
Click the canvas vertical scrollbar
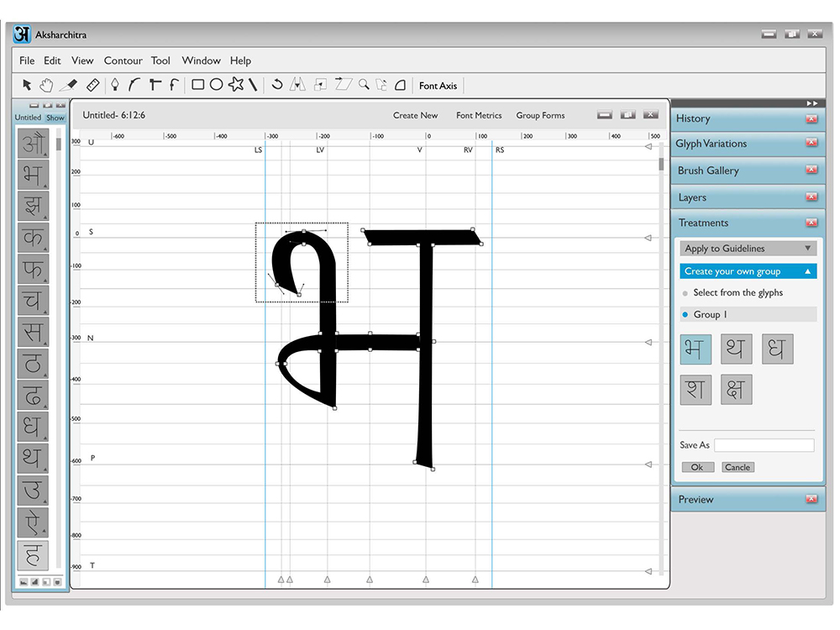coord(661,164)
